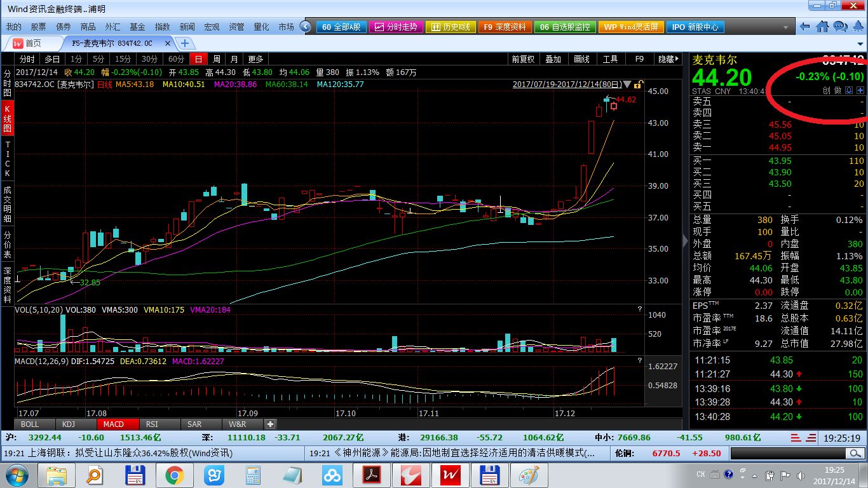Switch to TICK side tab
Viewport: 868px width, 488px height.
pyautogui.click(x=7, y=159)
